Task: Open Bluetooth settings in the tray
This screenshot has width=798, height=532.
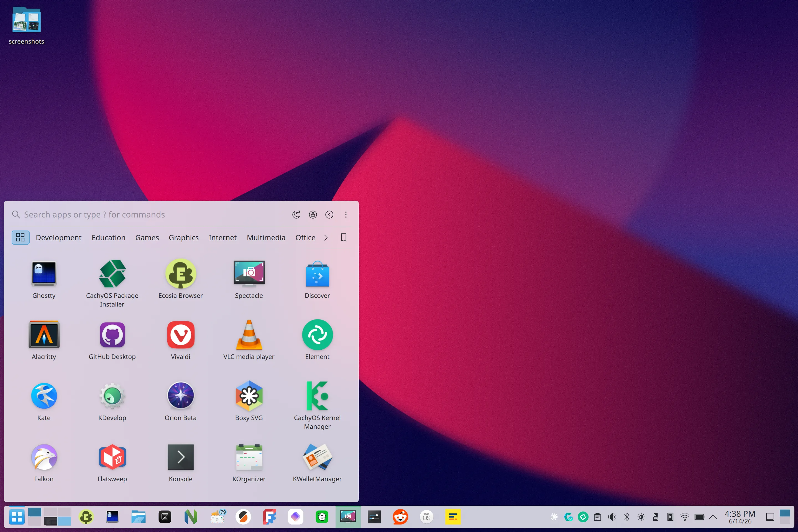Action: [x=627, y=517]
